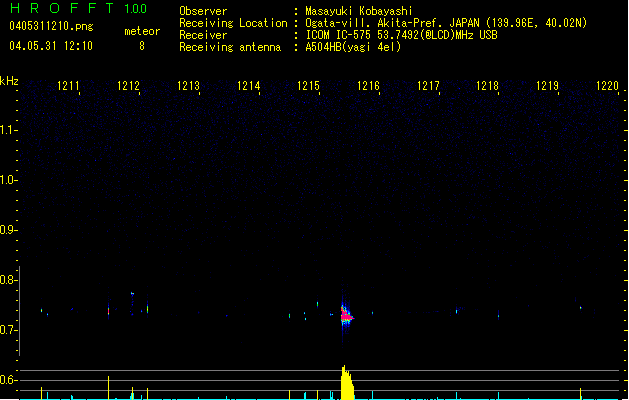The width and height of the screenshot is (629, 400).
Task: Click the 1219 time axis marker
Action: point(548,86)
